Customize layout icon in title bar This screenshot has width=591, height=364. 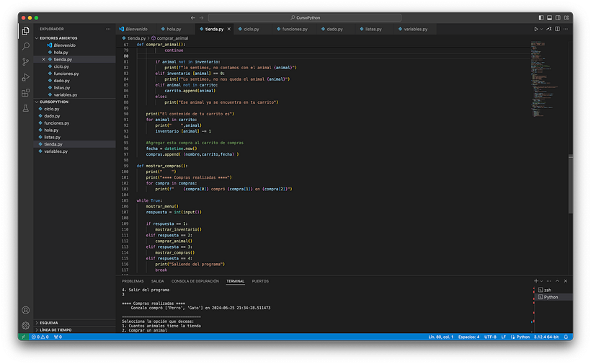click(x=566, y=18)
